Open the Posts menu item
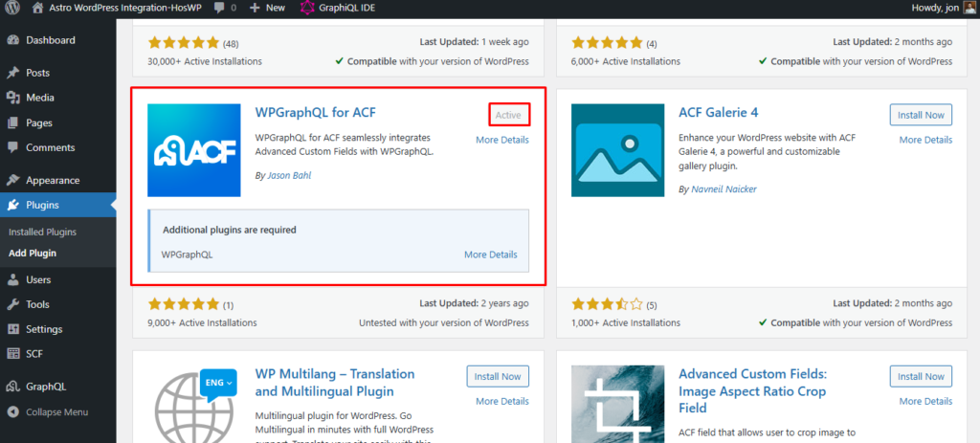Screen dimensions: 980x443 point(38,73)
